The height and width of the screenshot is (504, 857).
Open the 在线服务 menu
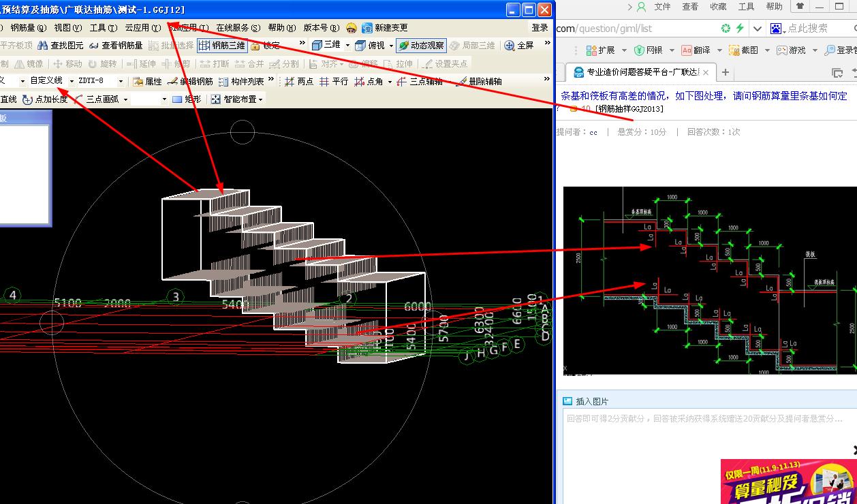238,28
